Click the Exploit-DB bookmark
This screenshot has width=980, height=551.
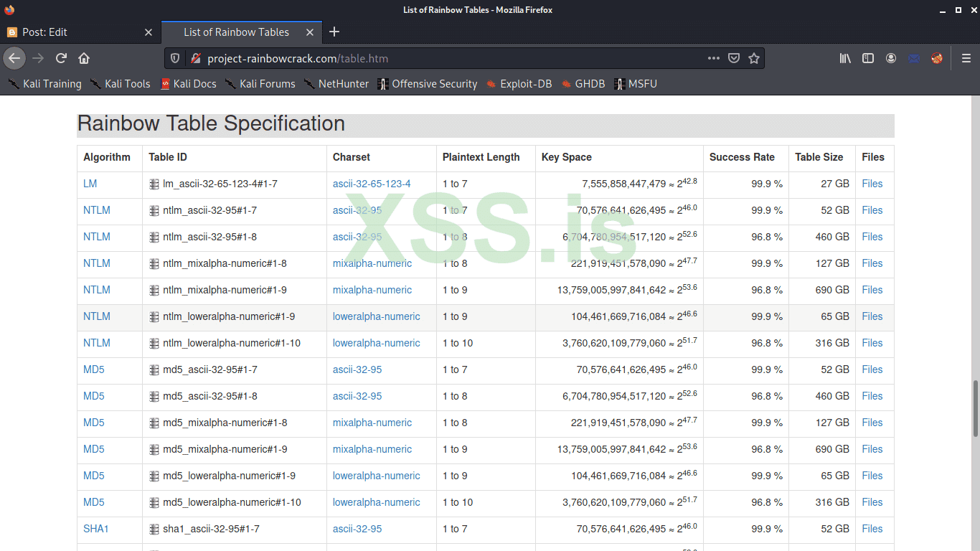526,84
